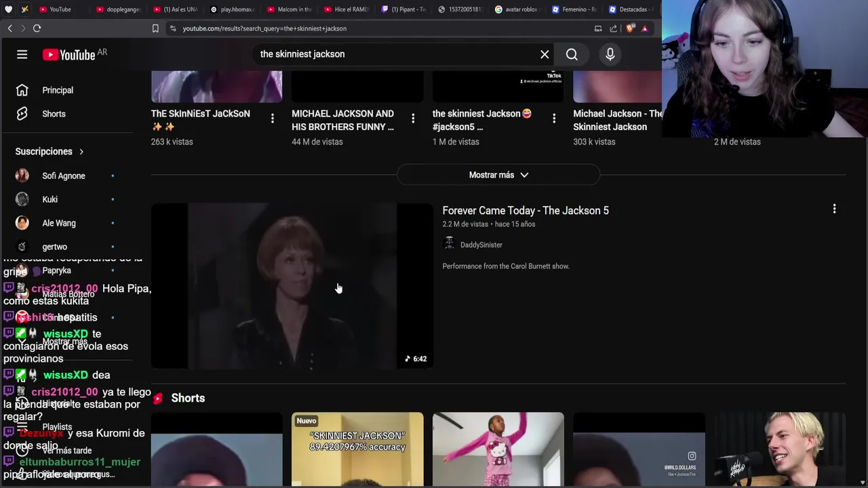Viewport: 868px width, 488px height.
Task: Click Performance from the Carol Burnett show description
Action: coord(506,266)
